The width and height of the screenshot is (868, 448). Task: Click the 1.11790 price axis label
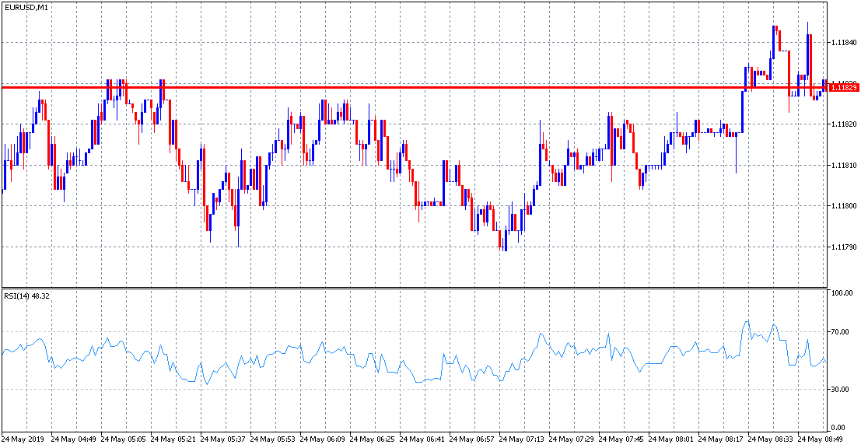coord(842,247)
